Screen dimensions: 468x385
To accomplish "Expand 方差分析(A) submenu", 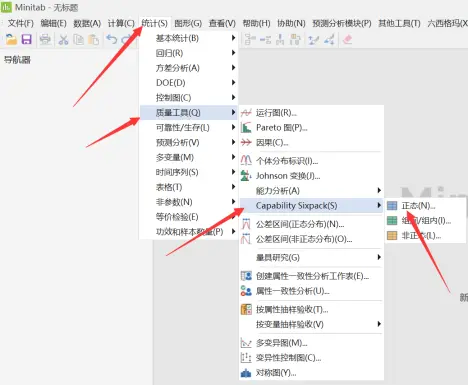I will tap(188, 68).
